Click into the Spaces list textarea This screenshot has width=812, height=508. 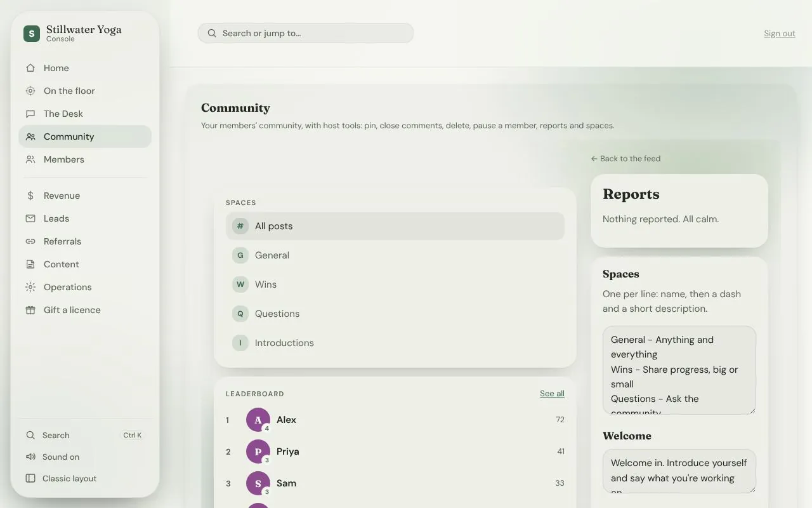click(679, 370)
